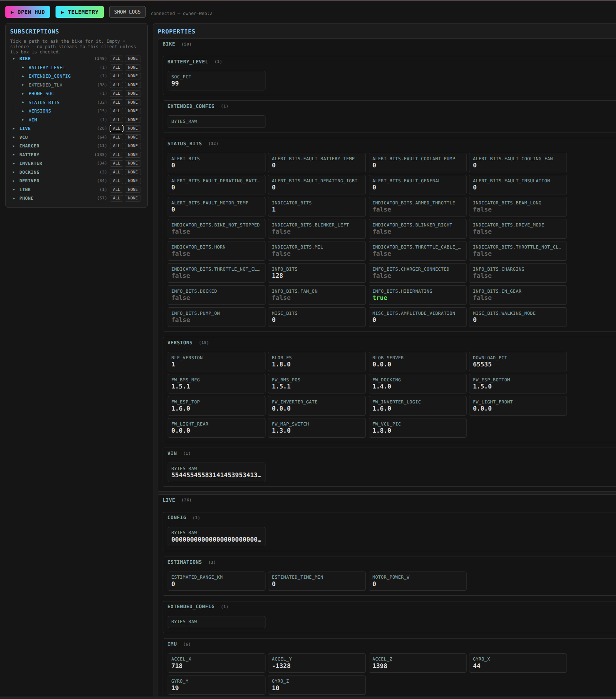Screen dimensions: 616x699
Task: Expand the LIVE tree node arrow
Action: [14, 129]
